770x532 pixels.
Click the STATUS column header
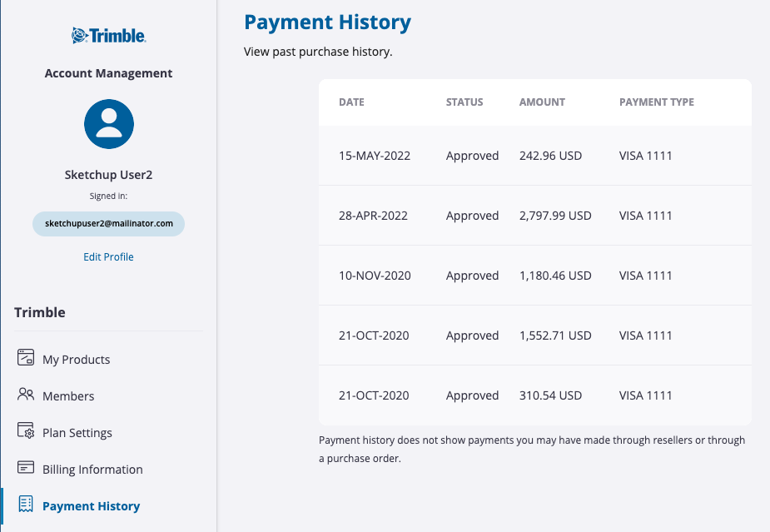[464, 102]
